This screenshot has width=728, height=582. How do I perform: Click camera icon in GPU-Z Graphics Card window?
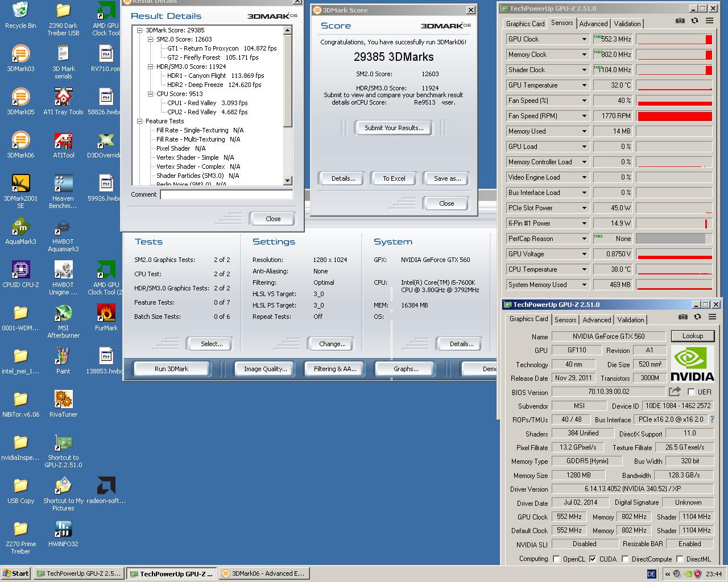click(x=683, y=317)
